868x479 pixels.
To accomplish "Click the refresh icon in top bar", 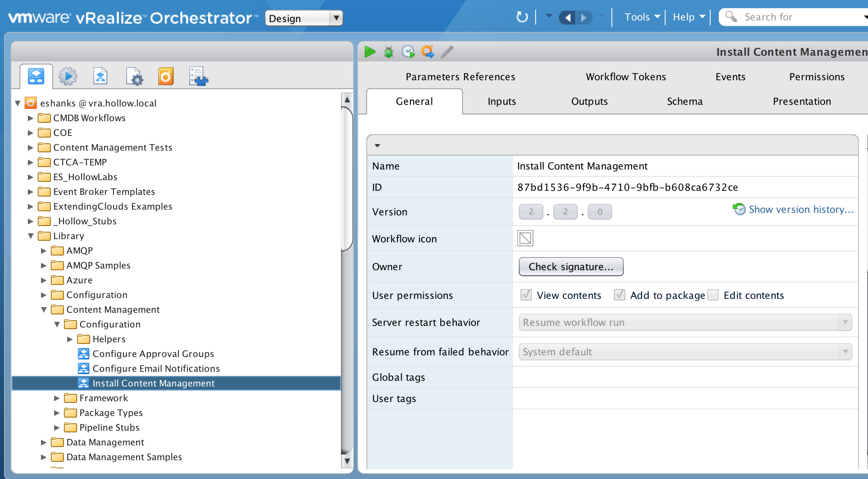I will (522, 17).
